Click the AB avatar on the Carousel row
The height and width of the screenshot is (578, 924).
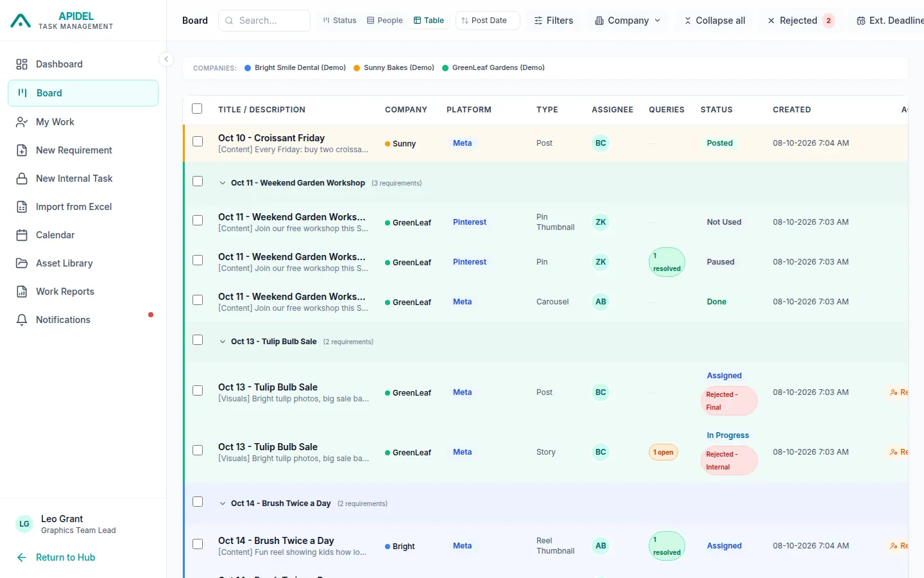click(x=601, y=302)
